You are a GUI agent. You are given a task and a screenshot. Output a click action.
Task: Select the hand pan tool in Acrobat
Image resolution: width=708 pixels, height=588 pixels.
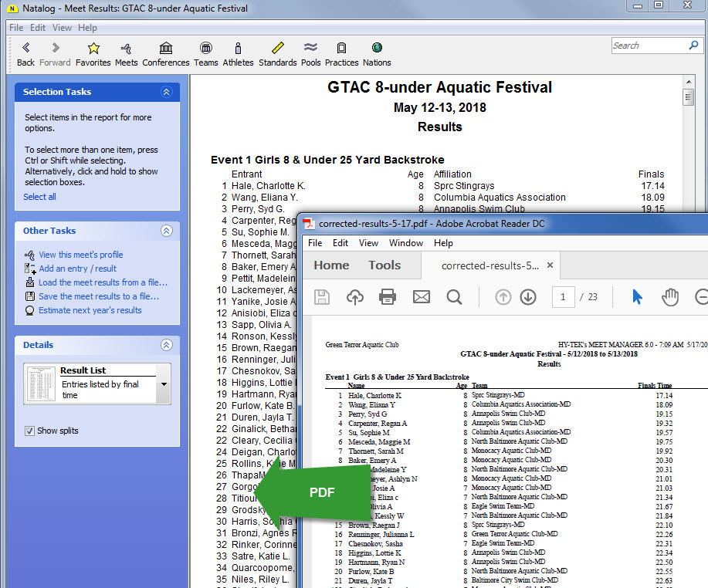pos(670,297)
